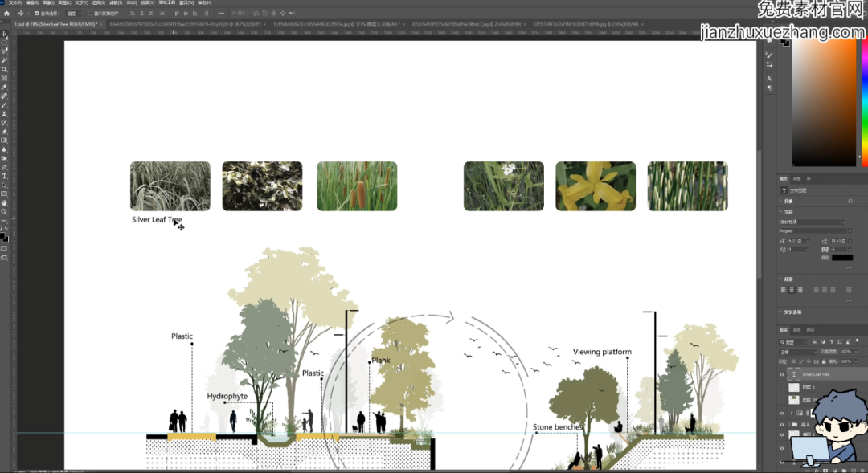Viewport: 868px width, 473px height.
Task: Select the Zoom tool
Action: [x=4, y=212]
